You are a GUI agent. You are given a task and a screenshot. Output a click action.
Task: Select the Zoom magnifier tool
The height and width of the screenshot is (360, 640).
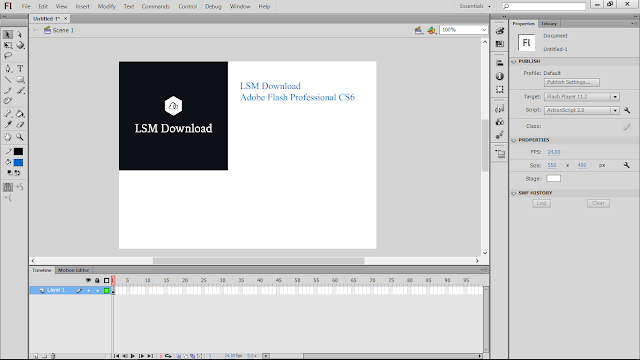[x=20, y=137]
